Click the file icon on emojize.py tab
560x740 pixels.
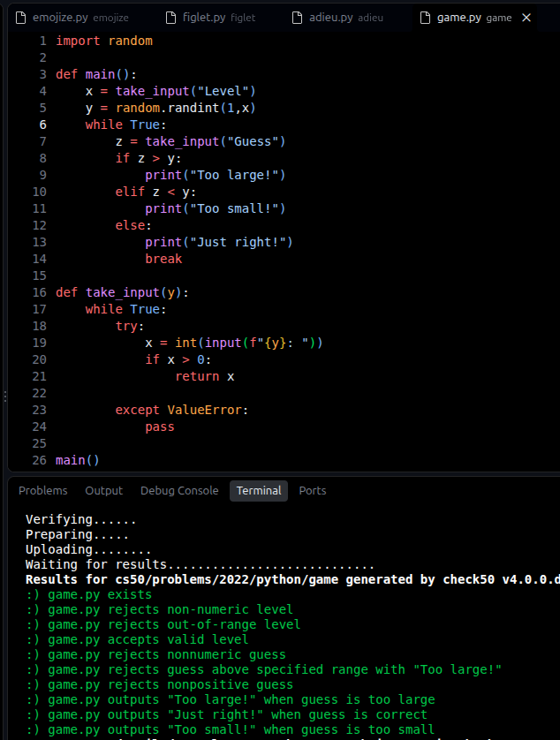(21, 18)
